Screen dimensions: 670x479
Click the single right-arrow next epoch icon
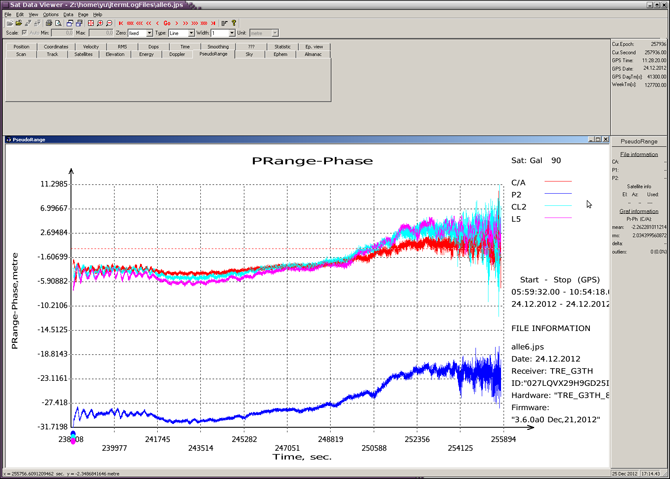pyautogui.click(x=176, y=23)
